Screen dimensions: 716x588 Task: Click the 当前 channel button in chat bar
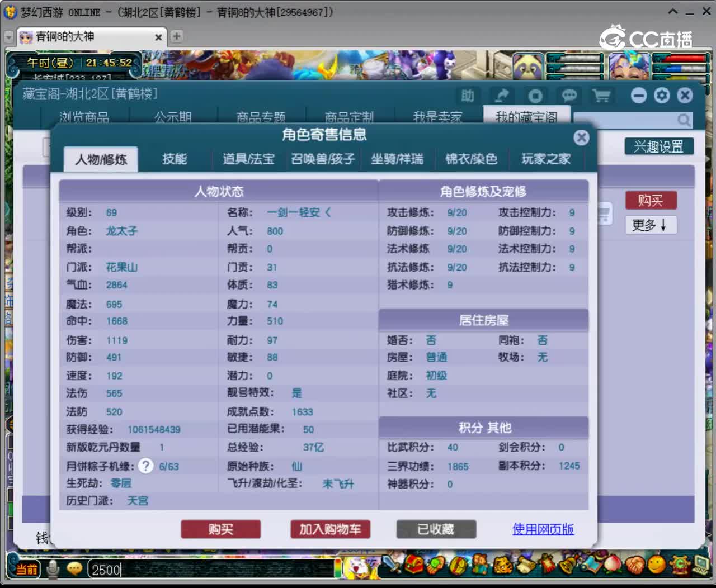(x=26, y=569)
